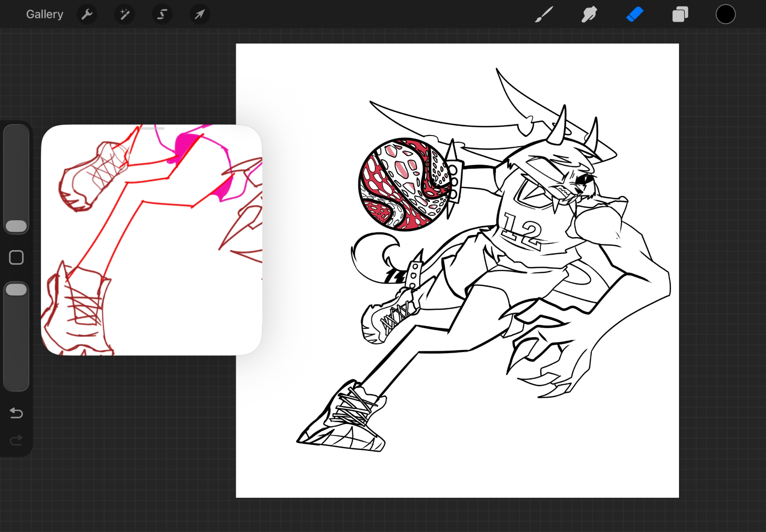
Task: Select the Smudge tool
Action: [x=589, y=15]
